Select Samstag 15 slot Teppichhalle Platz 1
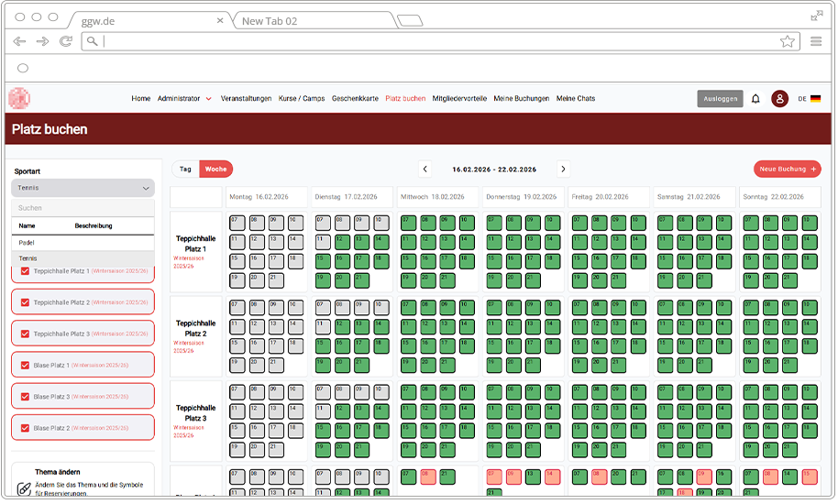The height and width of the screenshot is (504, 838). 665,261
